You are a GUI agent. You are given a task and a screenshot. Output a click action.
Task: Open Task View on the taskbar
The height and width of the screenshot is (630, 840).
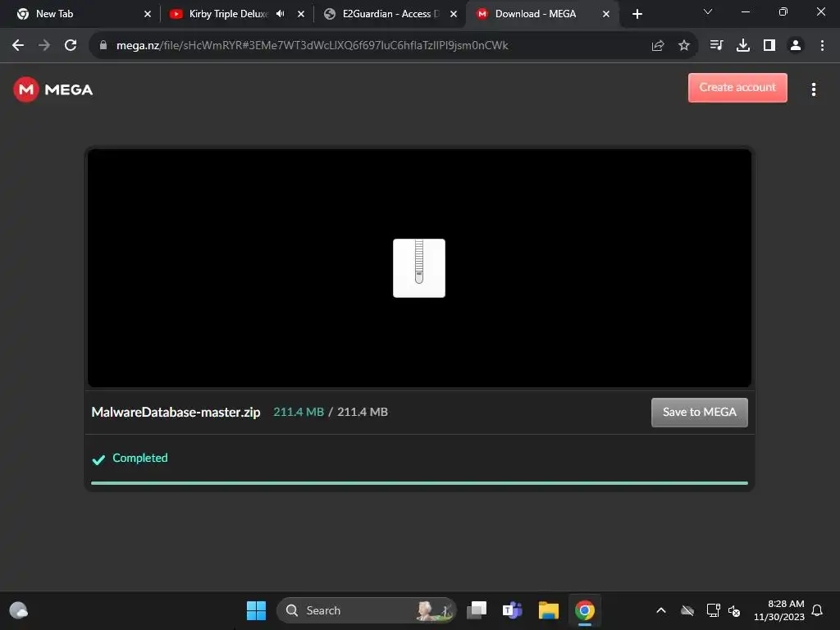(477, 610)
